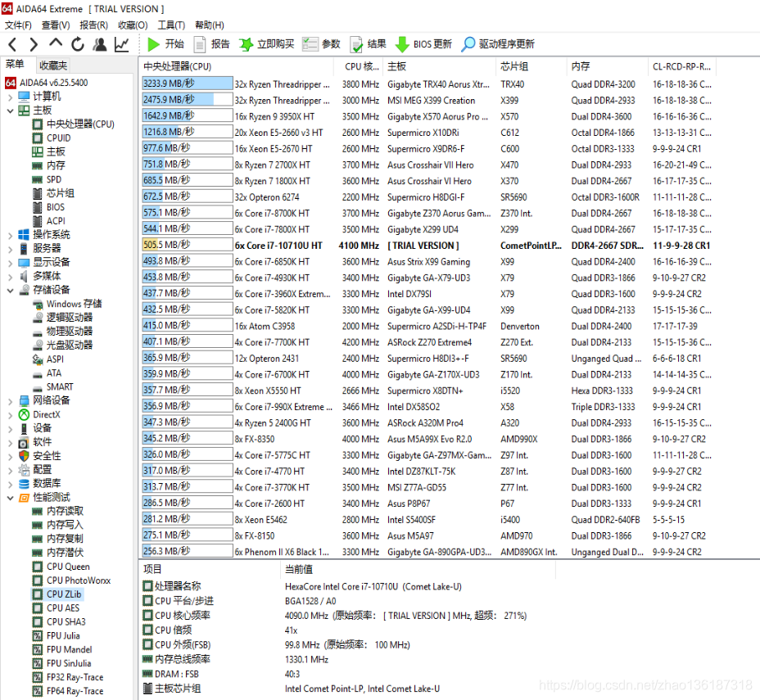Collapse the 性能测试 tree node
Viewport: 760px width, 700px height.
tap(10, 498)
